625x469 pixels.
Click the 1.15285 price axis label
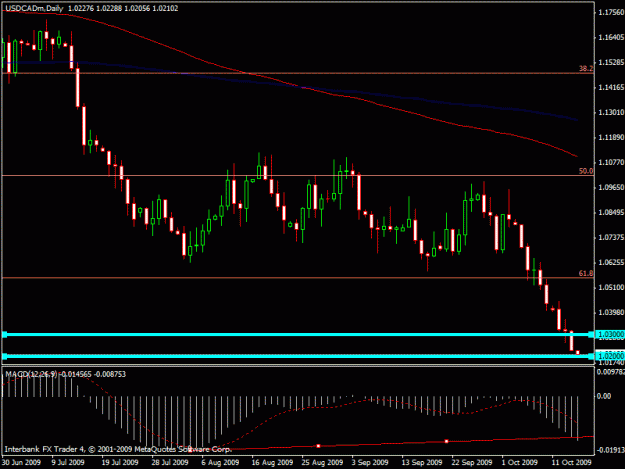tap(611, 63)
